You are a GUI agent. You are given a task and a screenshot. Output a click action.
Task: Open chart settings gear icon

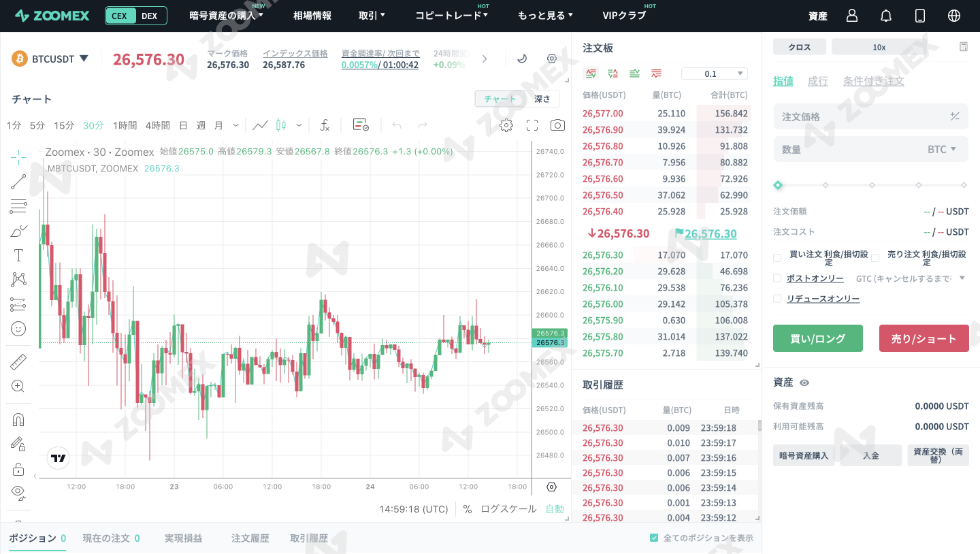click(x=506, y=125)
